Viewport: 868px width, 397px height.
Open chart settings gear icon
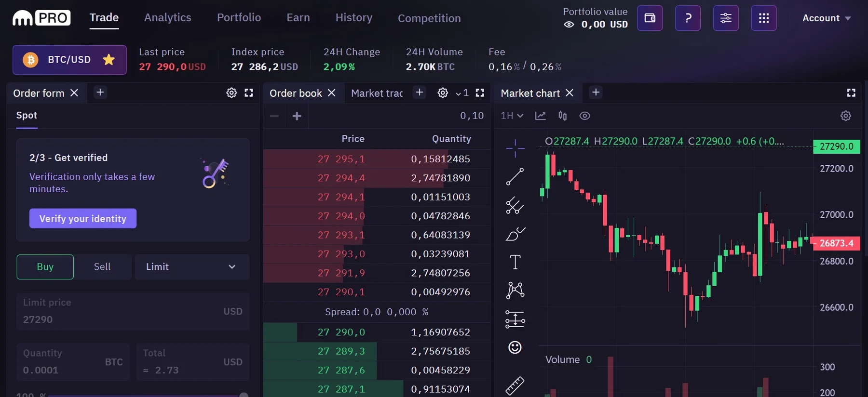point(846,116)
